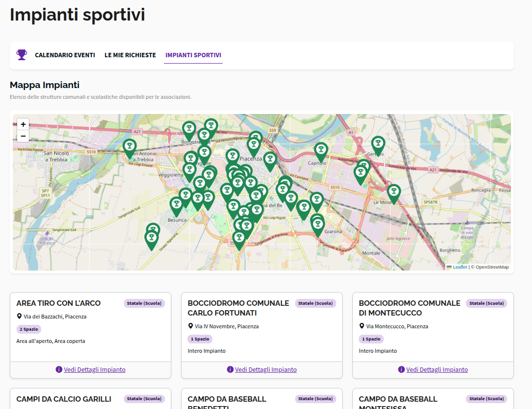
Task: Click the Area Tiro con l'Arco title
Action: 58,303
